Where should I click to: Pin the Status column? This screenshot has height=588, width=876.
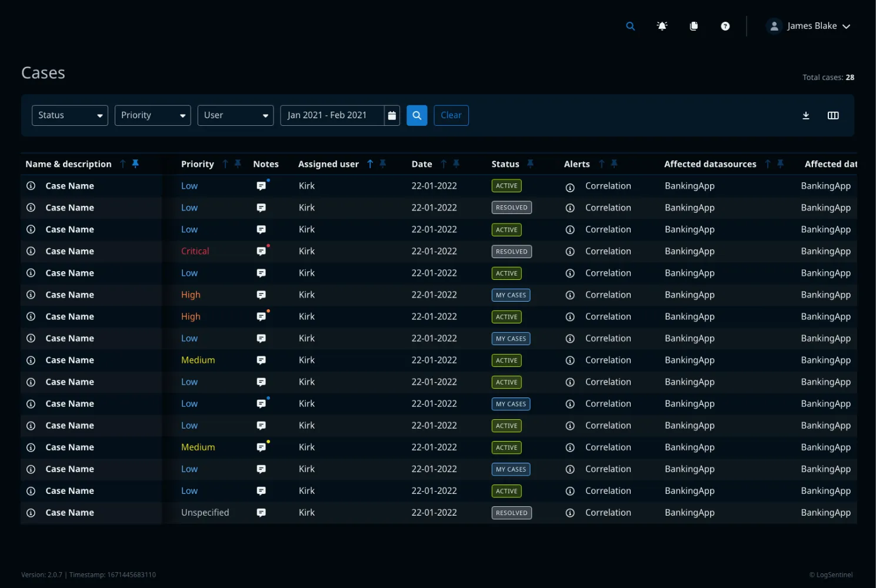(530, 163)
